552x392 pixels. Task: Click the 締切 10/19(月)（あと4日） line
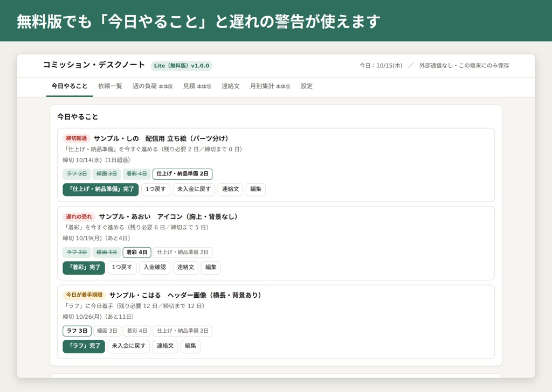coord(97,239)
